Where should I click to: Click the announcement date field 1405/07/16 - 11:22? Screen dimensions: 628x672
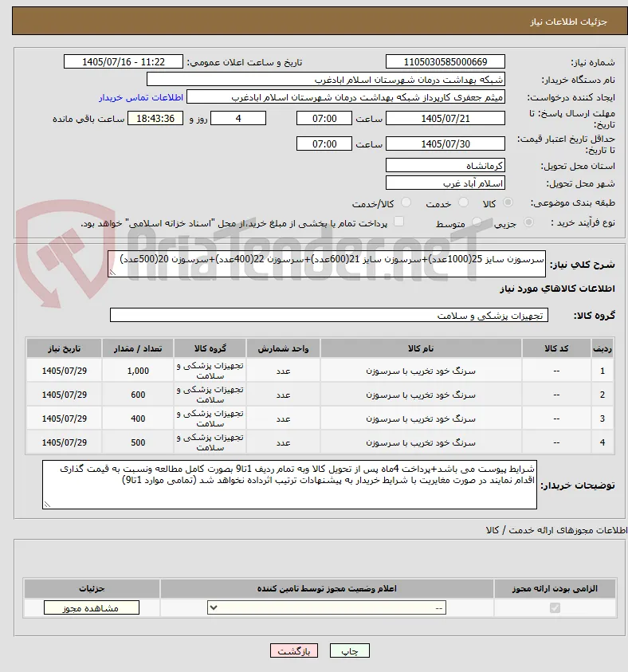tap(124, 61)
